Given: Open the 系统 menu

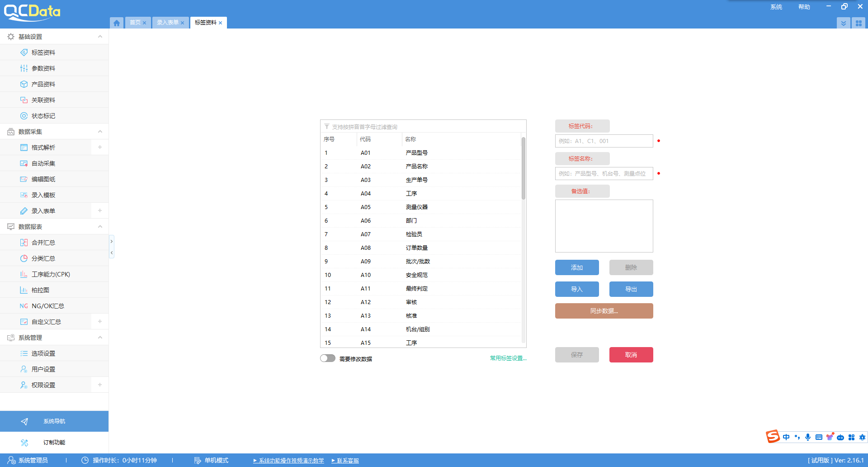Looking at the screenshot, I should 776,7.
